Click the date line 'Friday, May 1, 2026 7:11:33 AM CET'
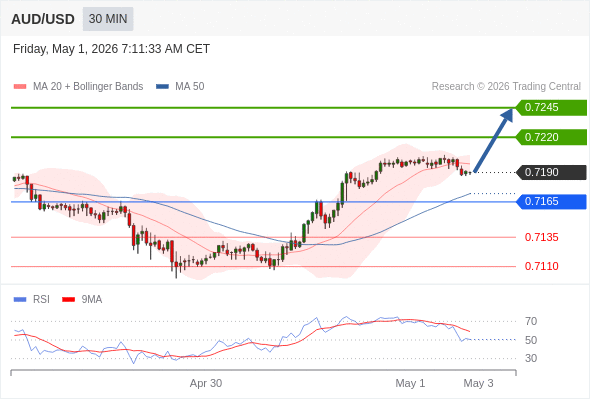The height and width of the screenshot is (400, 590). click(111, 49)
